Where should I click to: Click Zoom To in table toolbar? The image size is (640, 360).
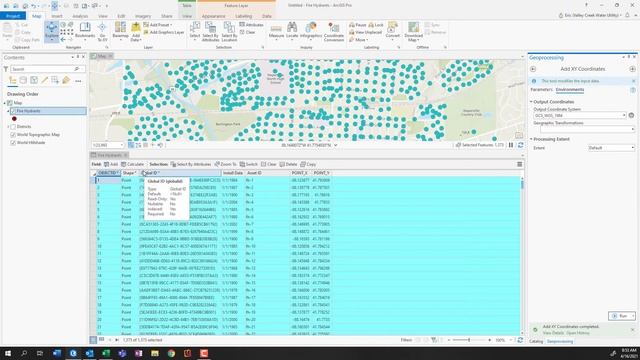225,164
